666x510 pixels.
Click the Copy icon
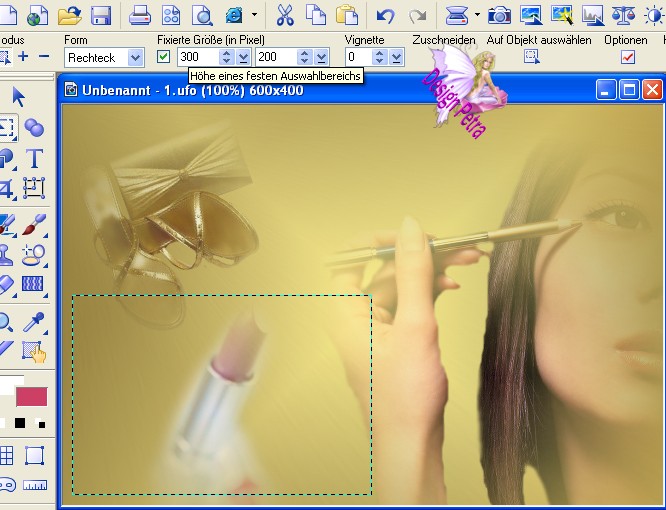316,15
